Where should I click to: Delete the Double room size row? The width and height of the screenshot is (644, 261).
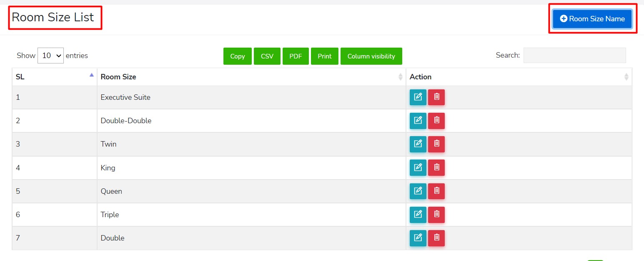click(x=436, y=238)
